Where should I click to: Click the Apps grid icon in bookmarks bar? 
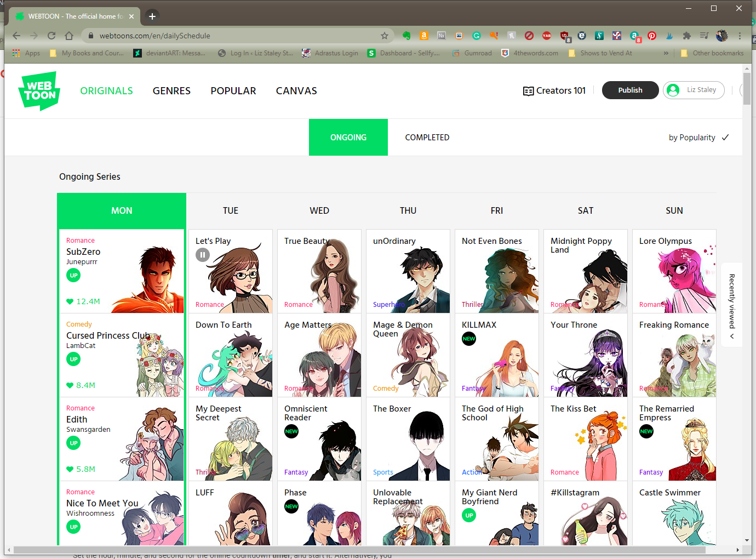point(16,53)
